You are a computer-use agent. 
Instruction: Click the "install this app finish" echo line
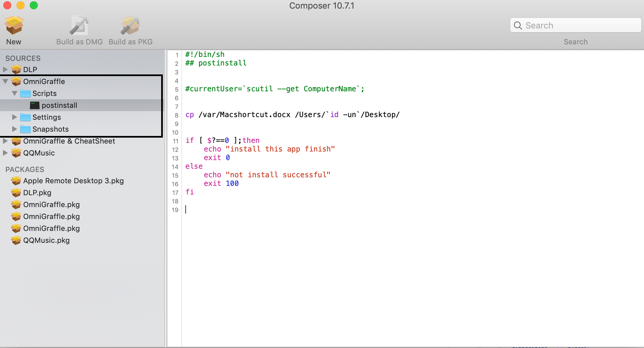coord(269,149)
